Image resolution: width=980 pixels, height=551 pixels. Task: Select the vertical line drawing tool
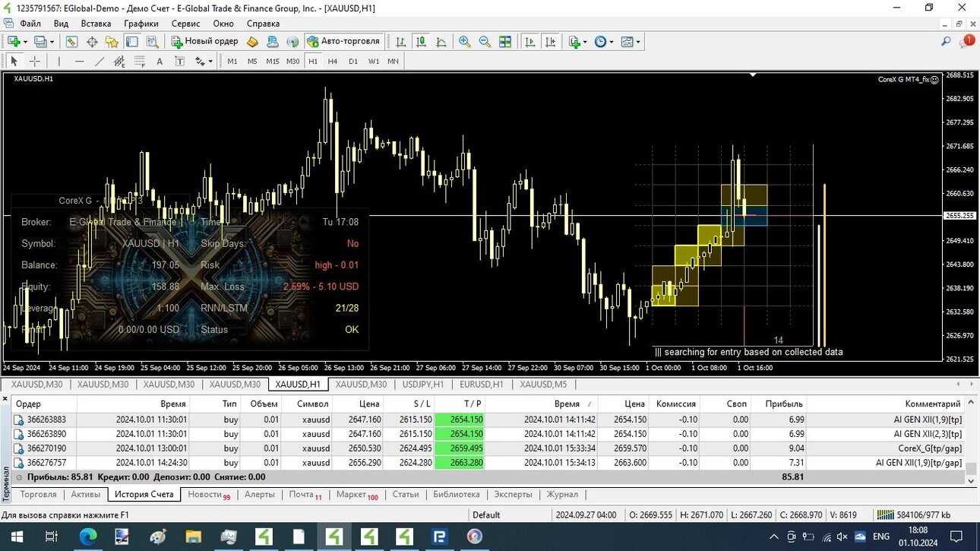59,62
